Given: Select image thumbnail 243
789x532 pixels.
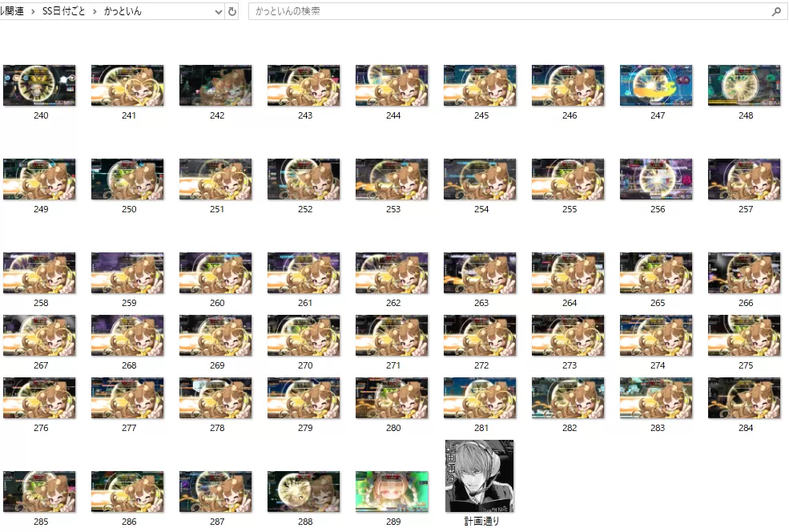Looking at the screenshot, I should point(304,86).
